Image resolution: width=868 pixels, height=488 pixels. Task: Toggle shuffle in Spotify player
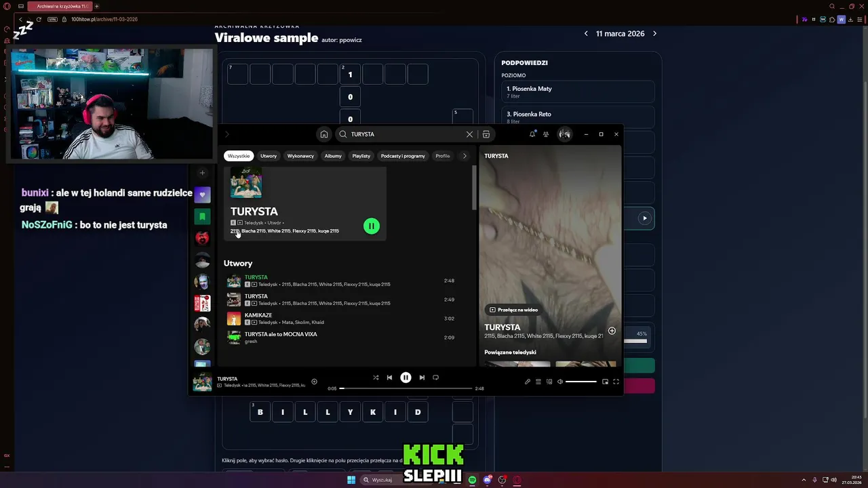coord(376,378)
